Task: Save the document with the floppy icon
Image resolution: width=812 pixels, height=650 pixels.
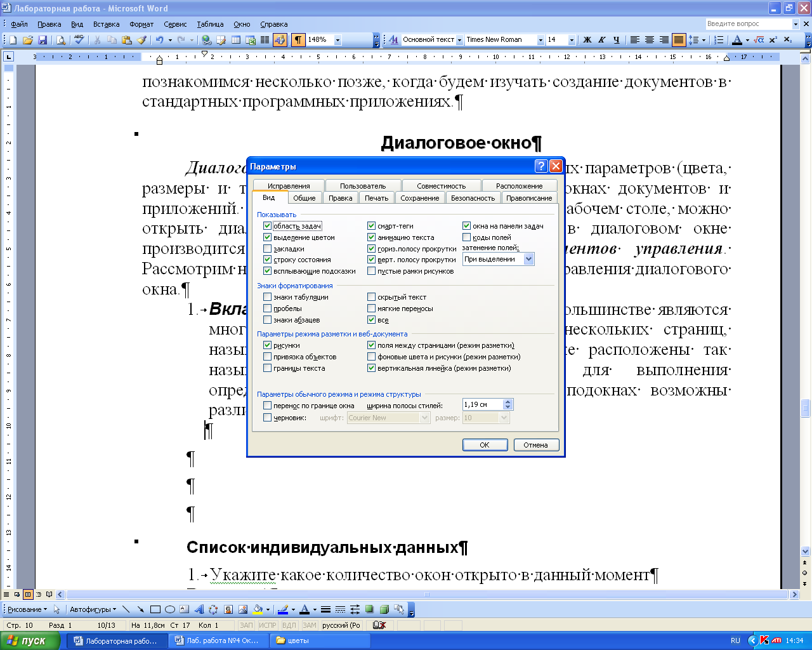Action: [x=43, y=40]
